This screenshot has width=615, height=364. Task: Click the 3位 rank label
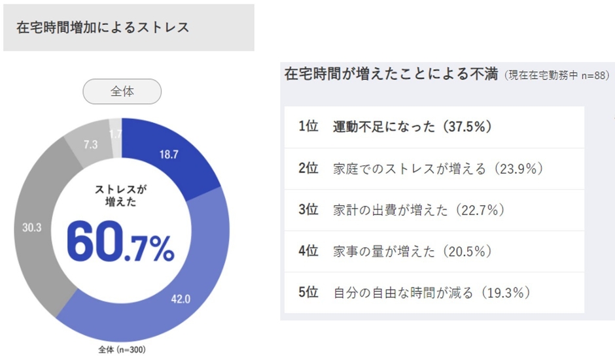pyautogui.click(x=308, y=210)
